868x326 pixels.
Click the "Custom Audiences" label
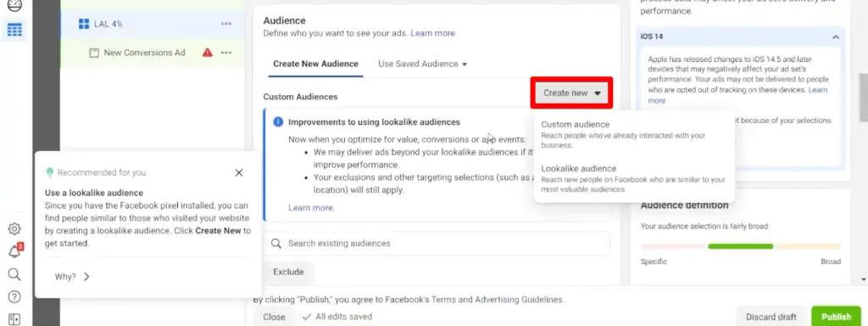[300, 97]
